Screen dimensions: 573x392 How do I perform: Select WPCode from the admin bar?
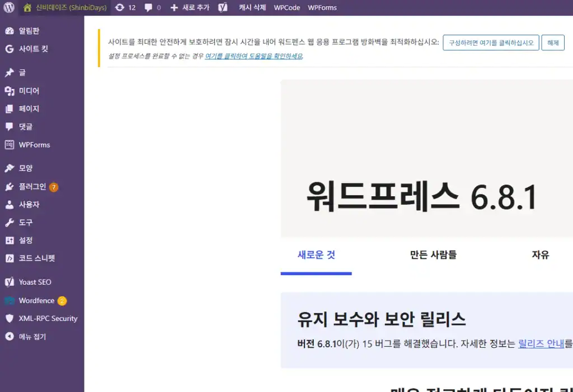[287, 8]
